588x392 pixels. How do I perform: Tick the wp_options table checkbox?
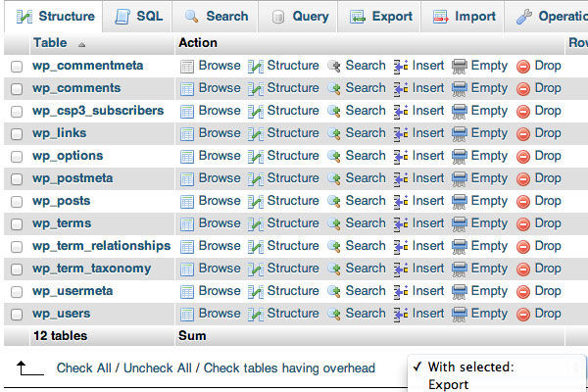pos(17,157)
